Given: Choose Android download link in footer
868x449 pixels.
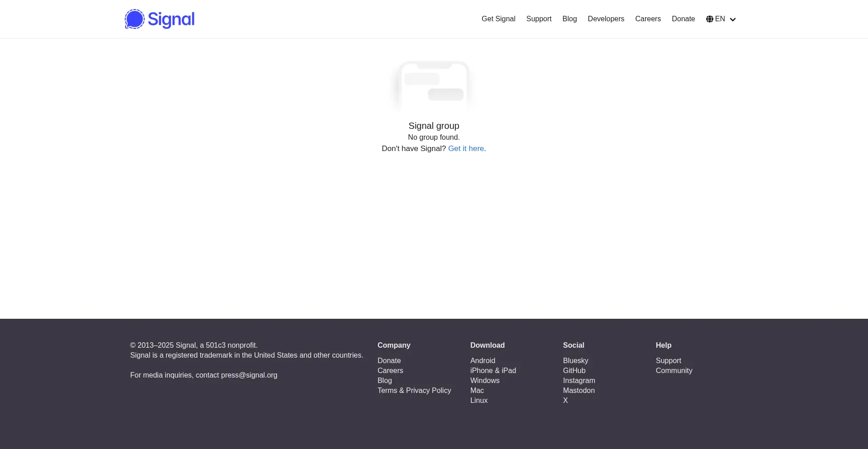Looking at the screenshot, I should pos(482,361).
